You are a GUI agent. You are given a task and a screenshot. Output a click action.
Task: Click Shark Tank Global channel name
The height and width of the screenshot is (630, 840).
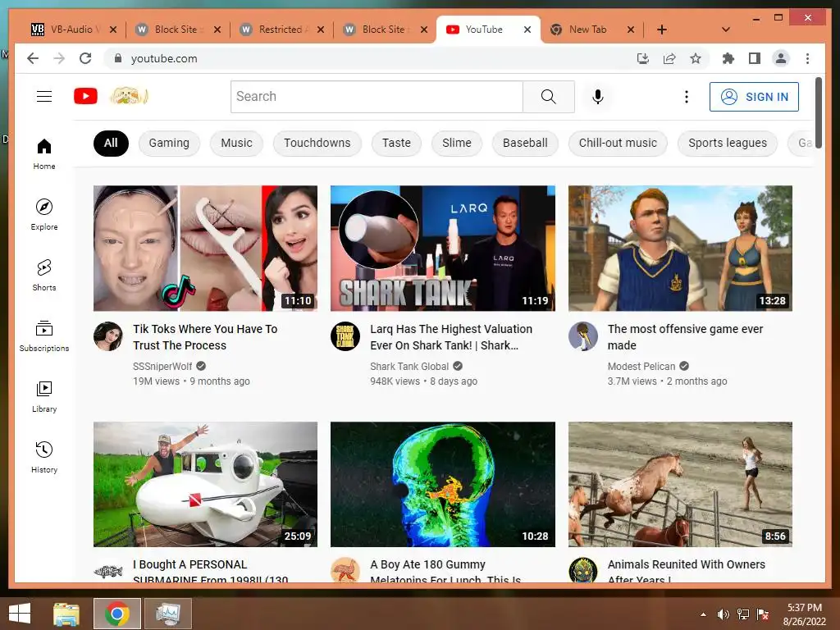[409, 367]
